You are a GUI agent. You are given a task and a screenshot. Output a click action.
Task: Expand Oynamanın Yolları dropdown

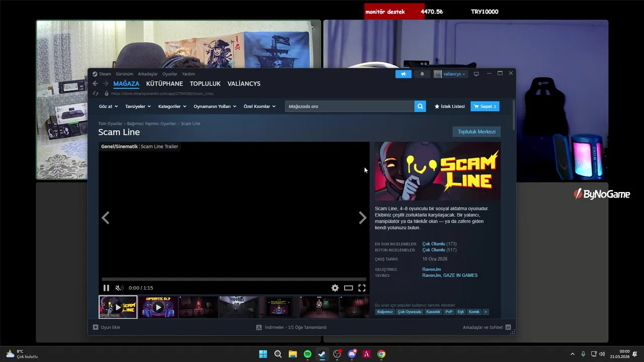click(x=215, y=107)
